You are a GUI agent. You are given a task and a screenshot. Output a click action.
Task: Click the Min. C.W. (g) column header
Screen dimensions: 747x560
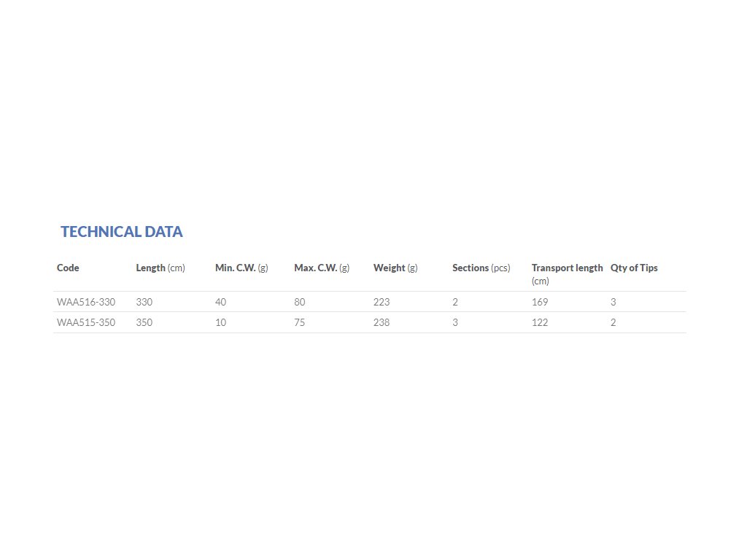[241, 268]
